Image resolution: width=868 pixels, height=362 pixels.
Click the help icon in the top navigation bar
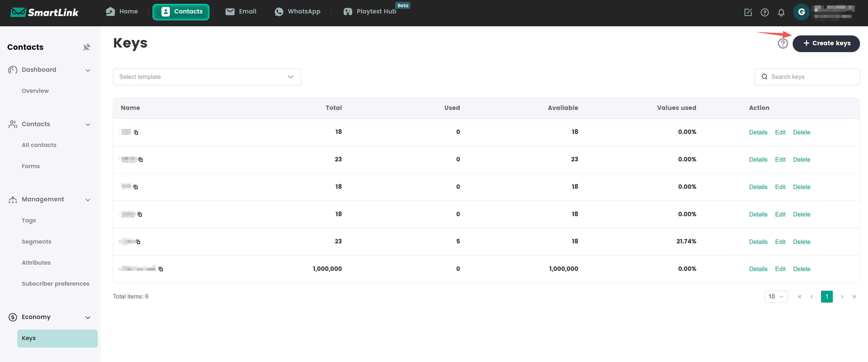click(x=764, y=13)
